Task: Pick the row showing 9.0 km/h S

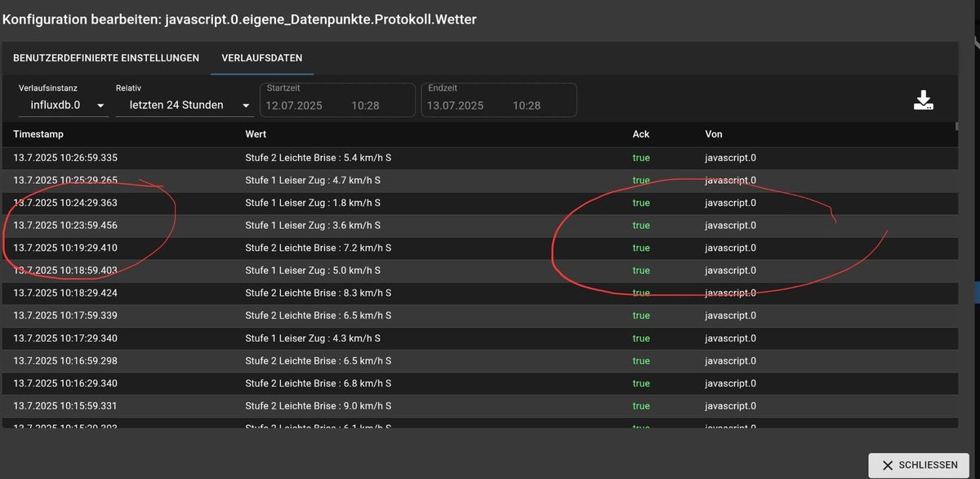Action: tap(318, 405)
